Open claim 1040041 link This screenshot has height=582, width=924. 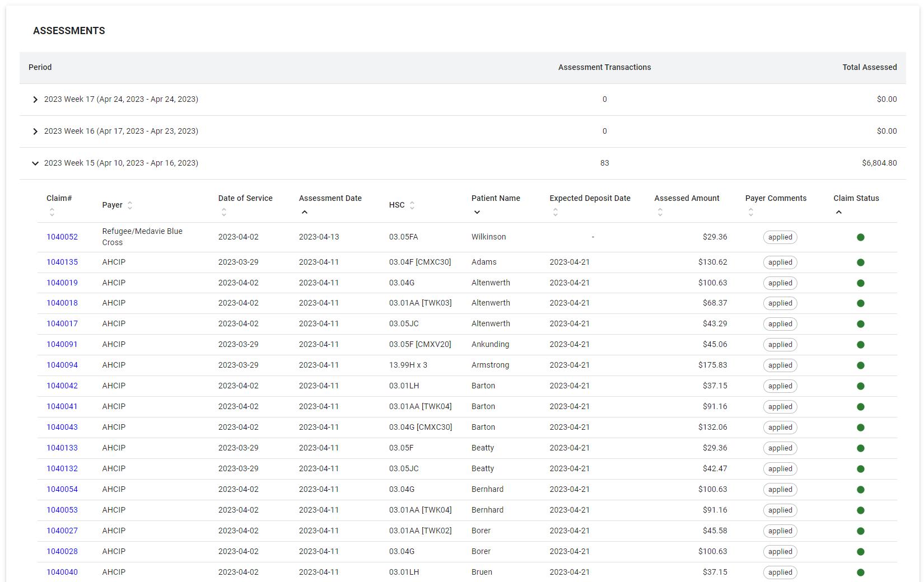click(x=62, y=406)
